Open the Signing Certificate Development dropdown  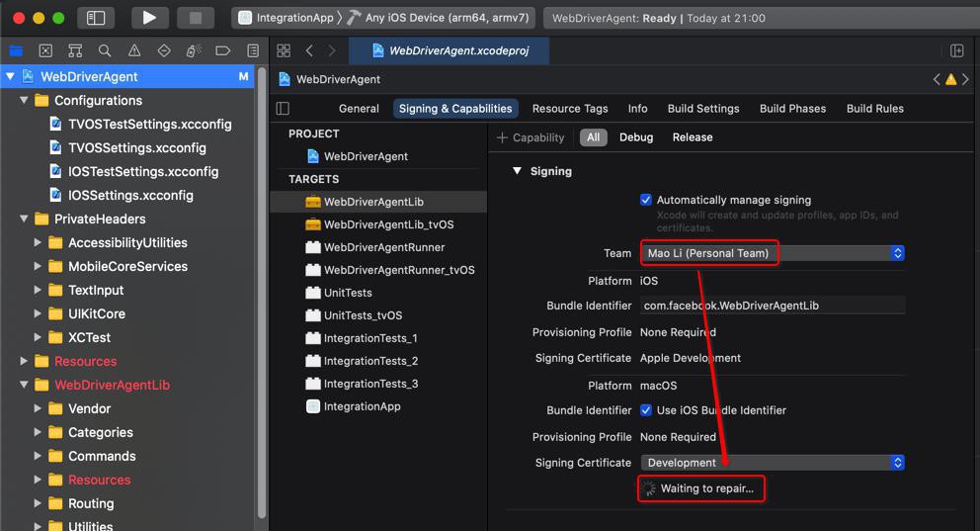(773, 463)
